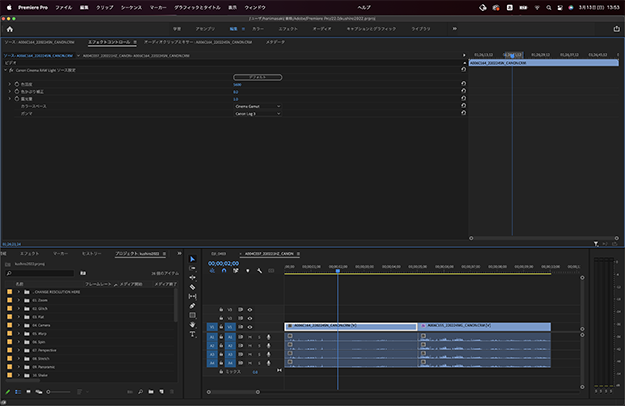Screen dimensions: 625x406
Task: Open the シーケンス menu
Action: point(131,6)
